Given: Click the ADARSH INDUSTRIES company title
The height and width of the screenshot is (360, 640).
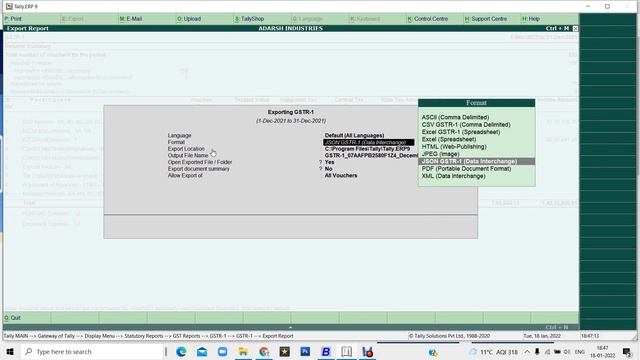Looking at the screenshot, I should 291,29.
